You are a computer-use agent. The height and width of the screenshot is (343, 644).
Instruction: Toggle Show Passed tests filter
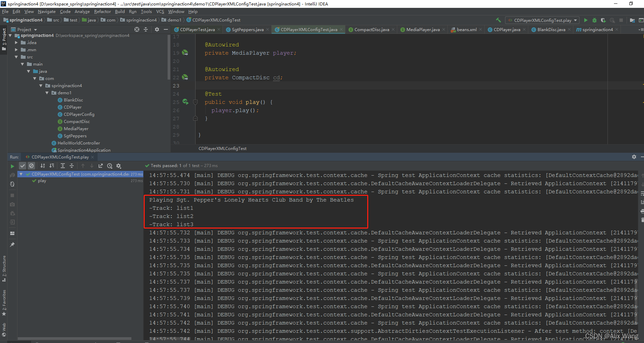tap(23, 166)
